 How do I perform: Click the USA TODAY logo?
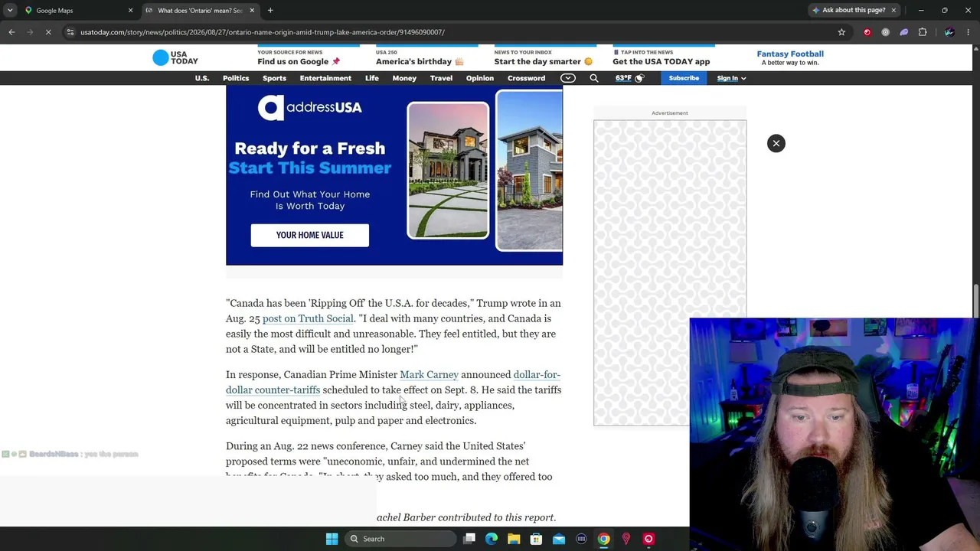point(175,58)
